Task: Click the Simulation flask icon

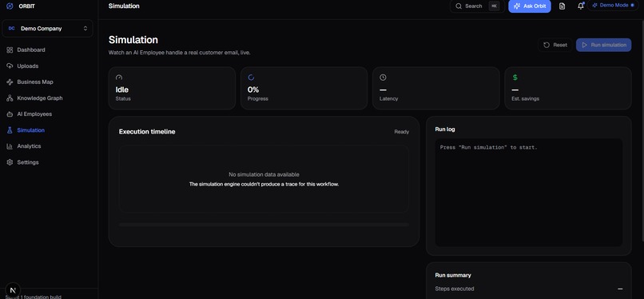Action: tap(10, 130)
